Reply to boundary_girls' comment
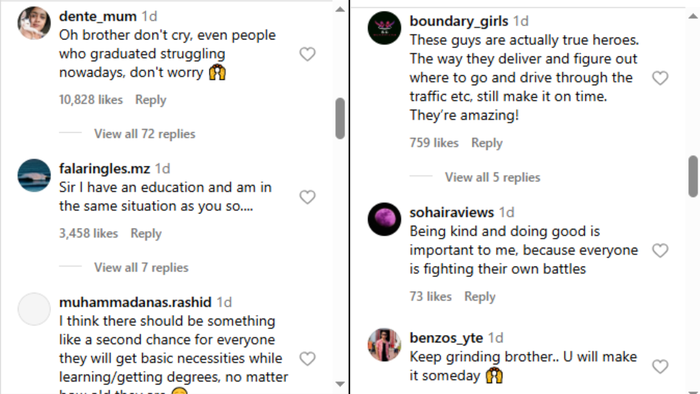 click(487, 143)
